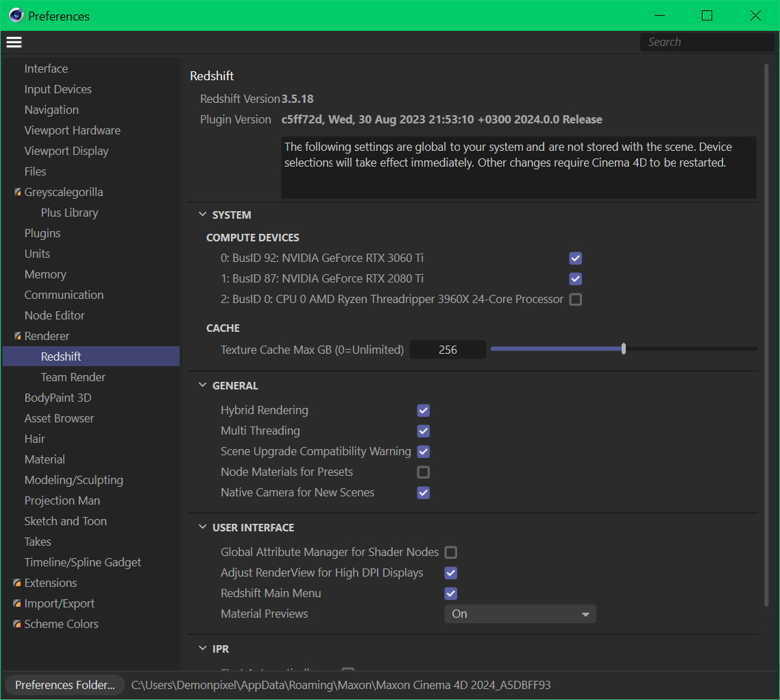Expand Greyscalegorilla tree arrow icon
The height and width of the screenshot is (700, 780).
point(17,192)
